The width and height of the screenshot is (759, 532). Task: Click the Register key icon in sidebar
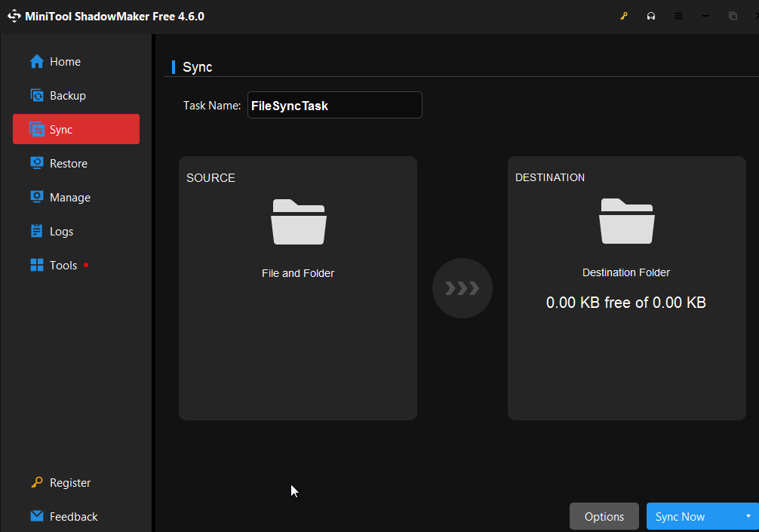(x=37, y=482)
